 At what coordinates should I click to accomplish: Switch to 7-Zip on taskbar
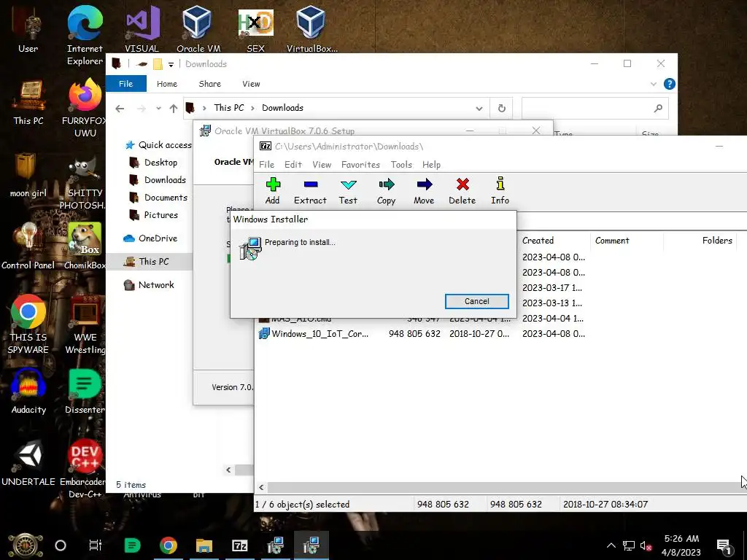point(239,545)
